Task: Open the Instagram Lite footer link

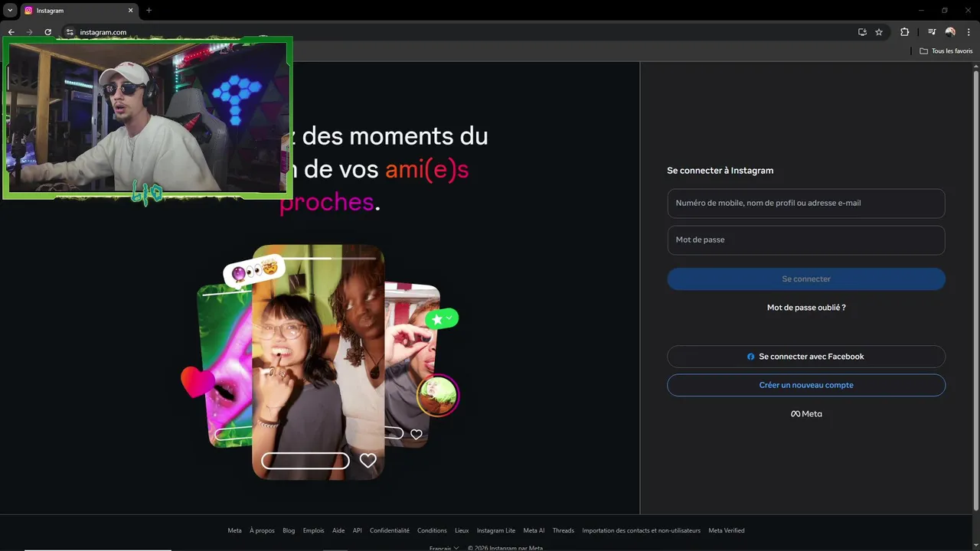Action: pos(496,530)
